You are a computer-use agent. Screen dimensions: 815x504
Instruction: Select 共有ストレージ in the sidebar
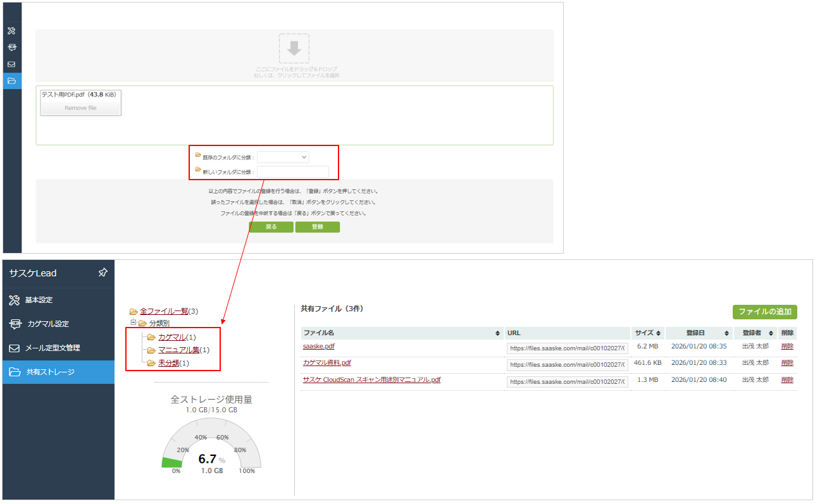(x=50, y=372)
